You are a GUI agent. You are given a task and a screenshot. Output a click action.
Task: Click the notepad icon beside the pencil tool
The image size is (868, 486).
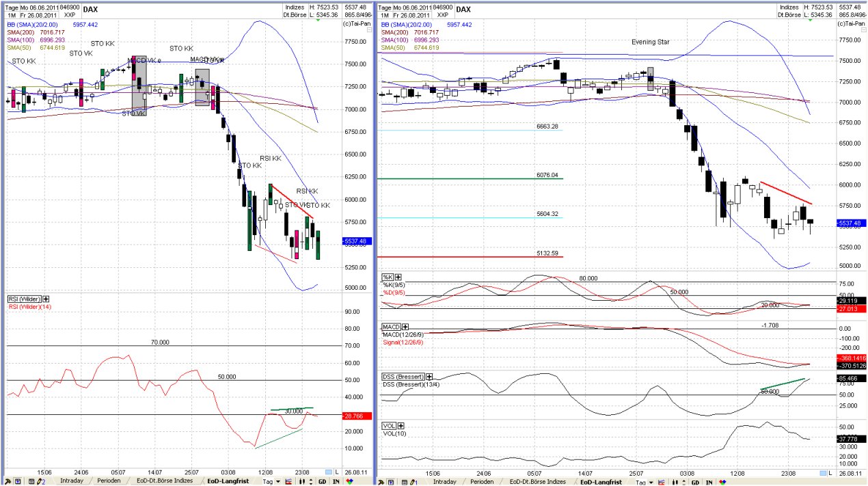tap(31, 481)
